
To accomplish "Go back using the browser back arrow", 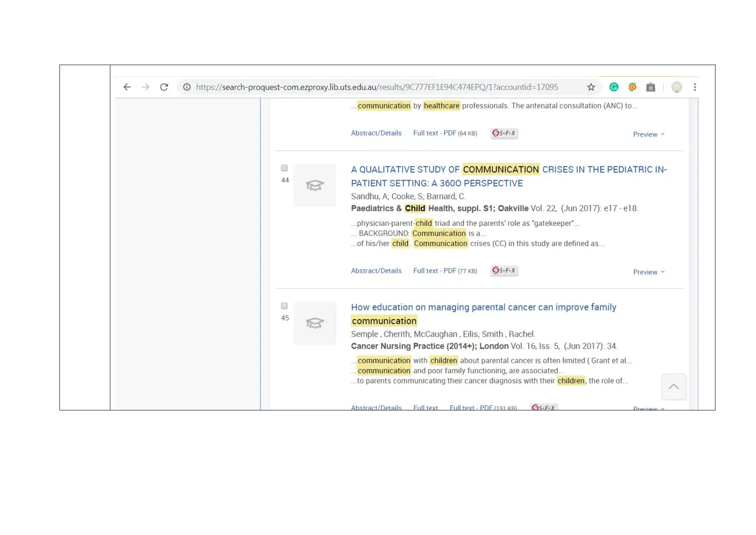I will pos(127,87).
